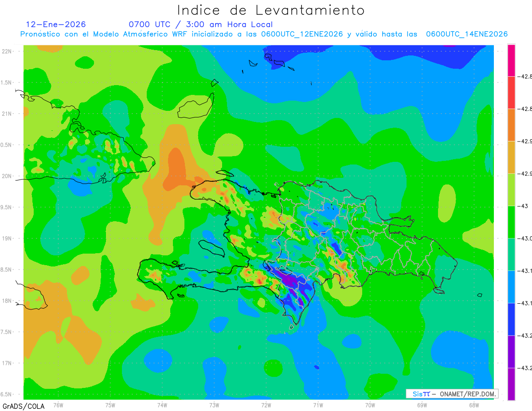Click the "21N" latitude label
The width and height of the screenshot is (532, 411).
coord(8,114)
